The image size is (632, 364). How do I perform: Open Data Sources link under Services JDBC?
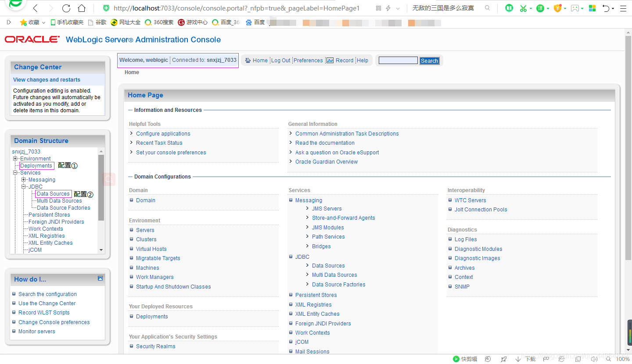pyautogui.click(x=328, y=266)
